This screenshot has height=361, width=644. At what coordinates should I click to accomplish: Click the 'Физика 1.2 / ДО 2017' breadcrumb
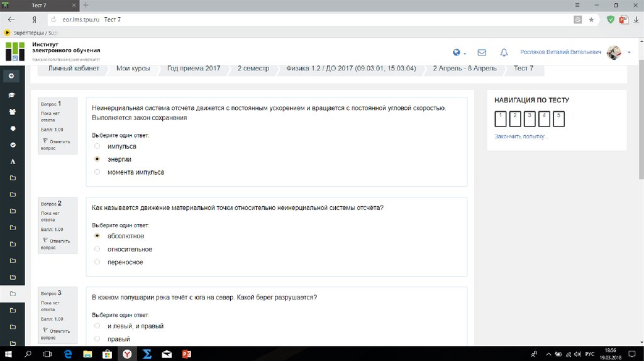click(351, 68)
